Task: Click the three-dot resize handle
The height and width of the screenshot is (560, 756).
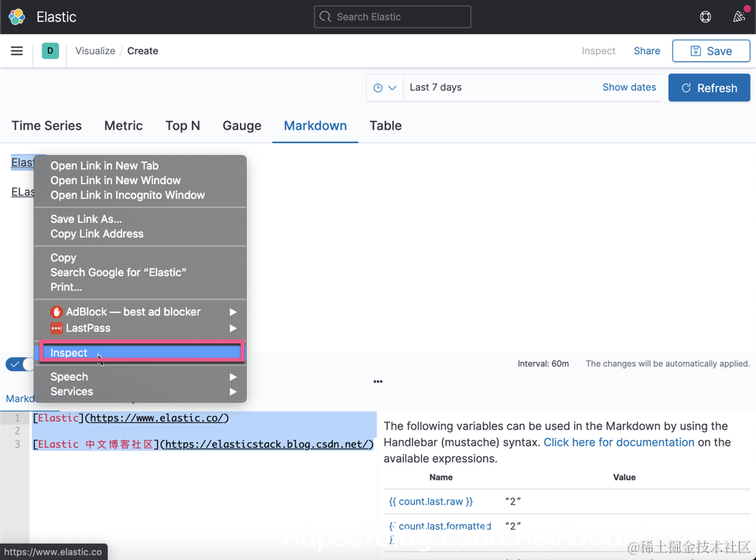Action: coord(378,381)
